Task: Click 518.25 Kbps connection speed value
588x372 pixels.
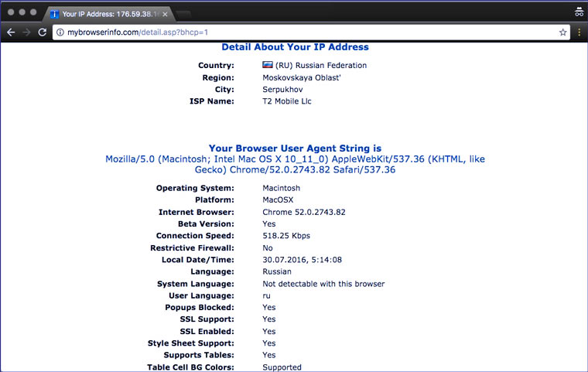Action: pos(286,236)
